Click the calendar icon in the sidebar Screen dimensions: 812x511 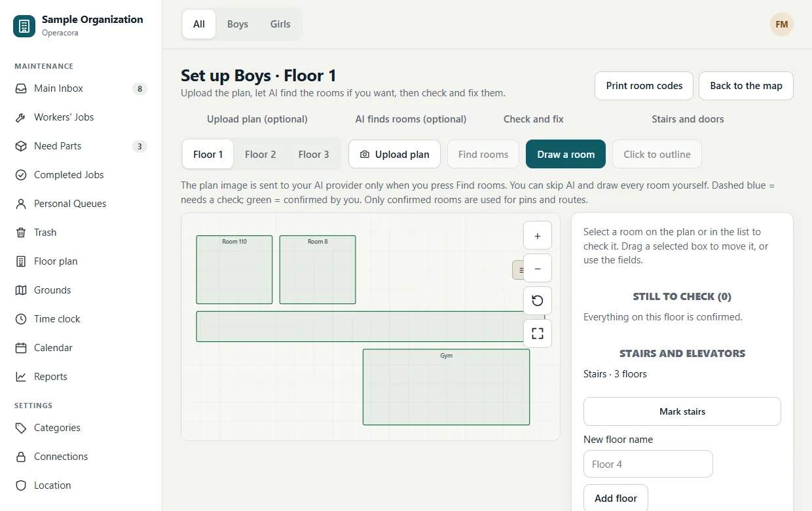(x=21, y=348)
